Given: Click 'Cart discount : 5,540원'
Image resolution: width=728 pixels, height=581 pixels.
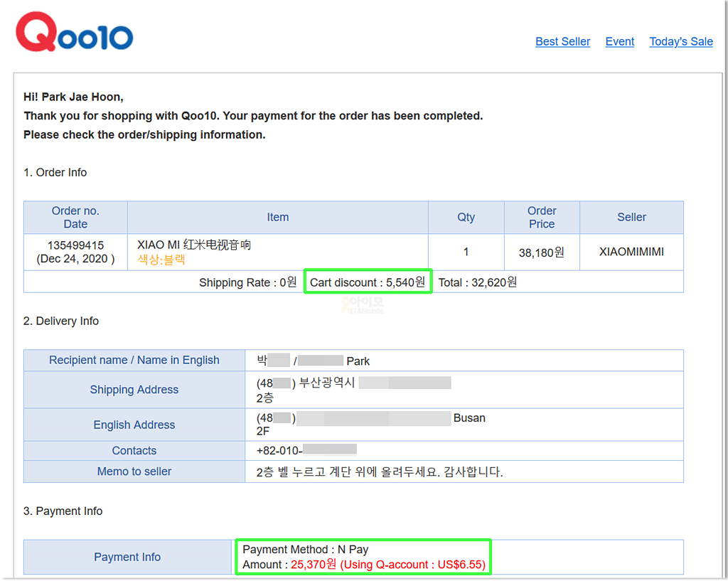Looking at the screenshot, I should (x=368, y=282).
